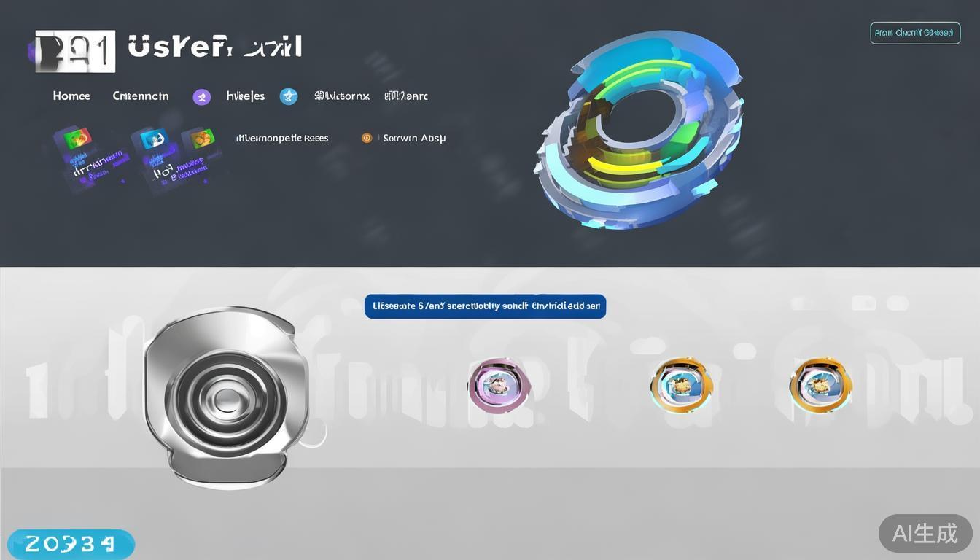Click the small orange coin icon

click(x=367, y=138)
